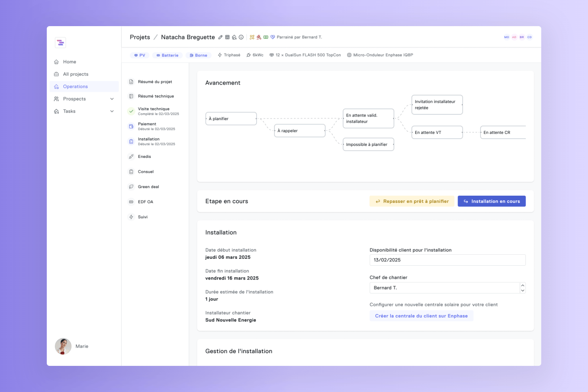Expand the Tasks menu chevron
The height and width of the screenshot is (392, 588).
(x=112, y=111)
